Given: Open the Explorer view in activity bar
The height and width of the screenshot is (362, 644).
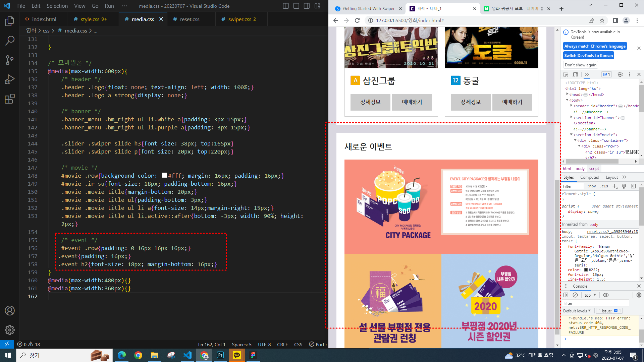Looking at the screenshot, I should click(x=9, y=21).
